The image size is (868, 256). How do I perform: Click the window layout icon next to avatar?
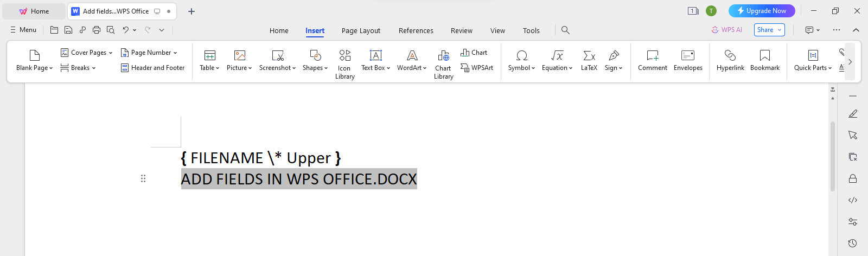tap(693, 11)
